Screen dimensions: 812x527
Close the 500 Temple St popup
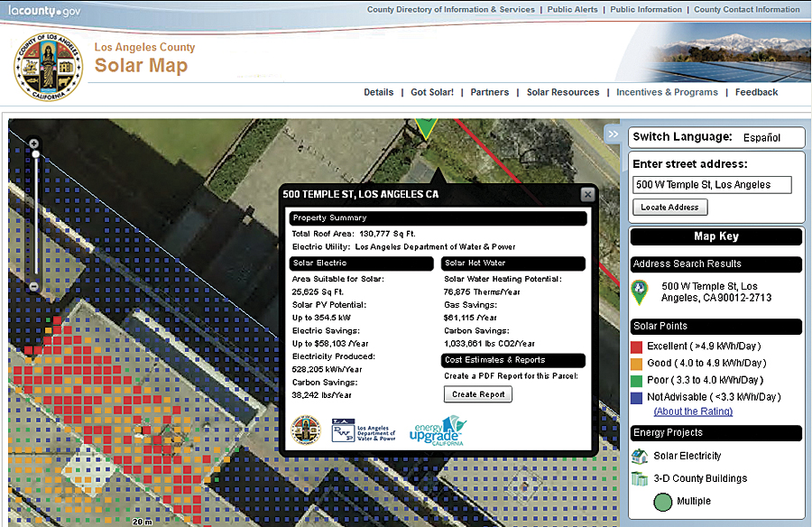587,194
